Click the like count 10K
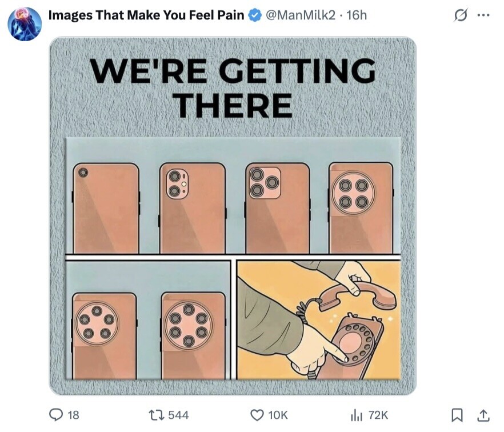Viewport: 504px width, 432px height. click(x=278, y=415)
